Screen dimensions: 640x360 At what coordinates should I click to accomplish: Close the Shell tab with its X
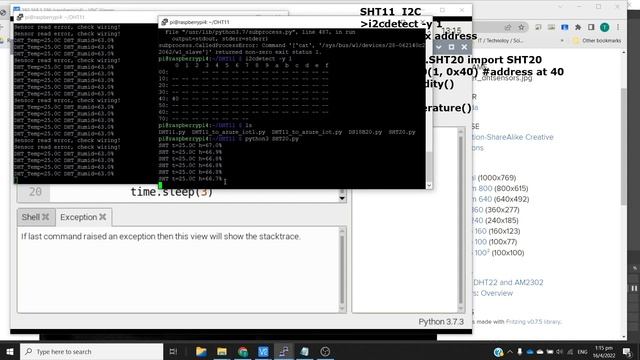pyautogui.click(x=46, y=217)
